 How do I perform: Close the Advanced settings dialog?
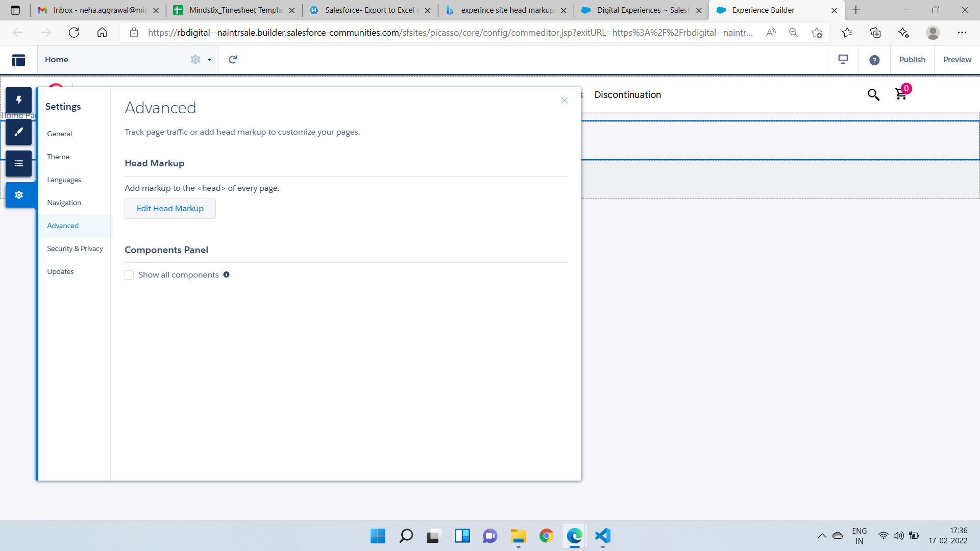tap(565, 101)
